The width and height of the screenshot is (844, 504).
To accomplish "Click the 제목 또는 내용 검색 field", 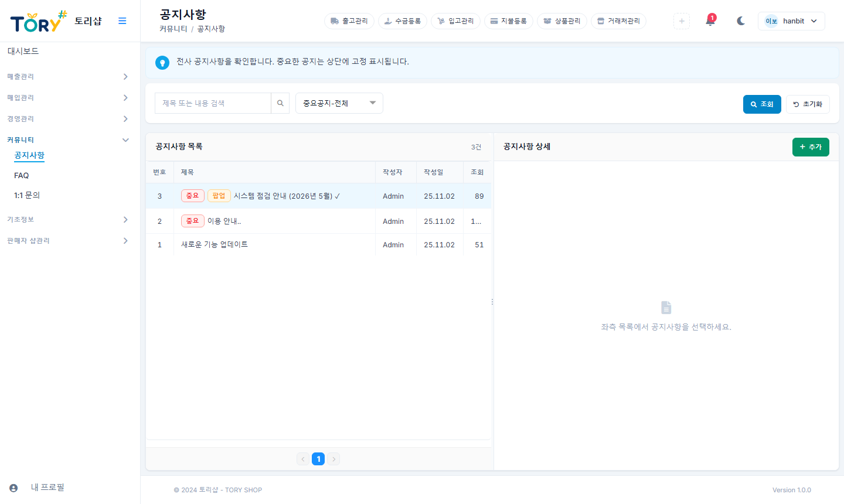I will point(213,103).
